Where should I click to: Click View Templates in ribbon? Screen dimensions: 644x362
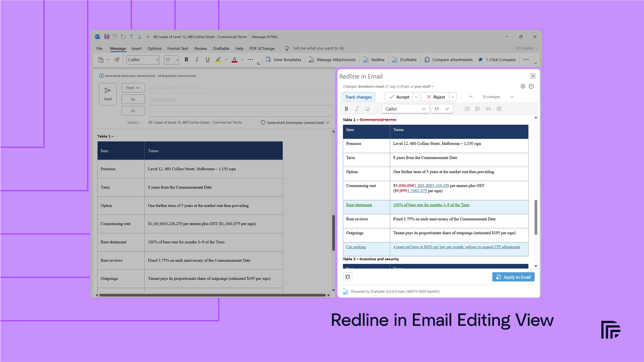(x=284, y=60)
